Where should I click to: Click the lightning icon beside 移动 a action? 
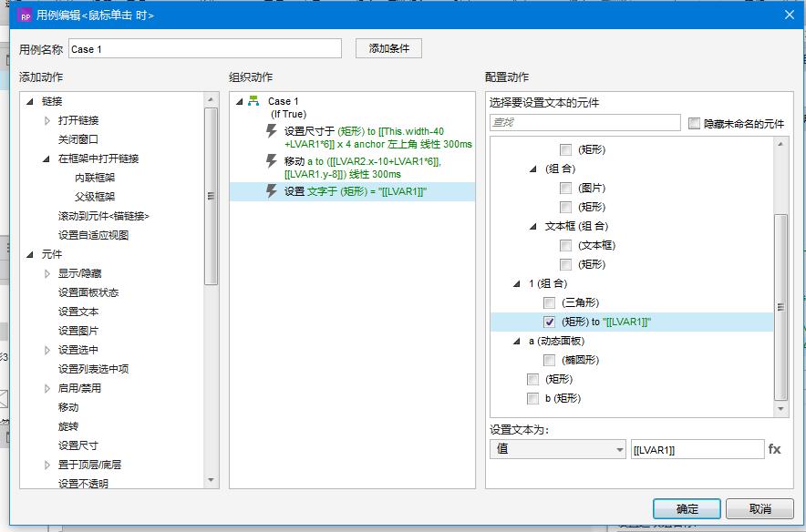[x=271, y=161]
